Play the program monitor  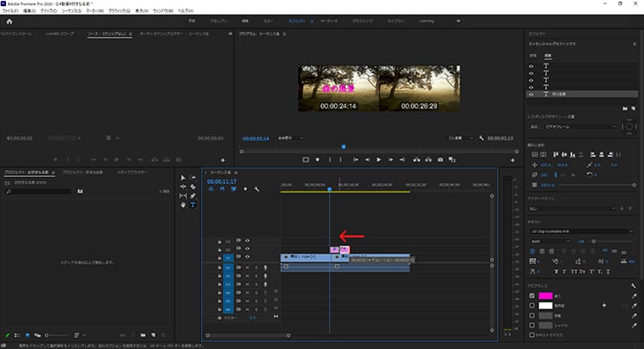(379, 160)
